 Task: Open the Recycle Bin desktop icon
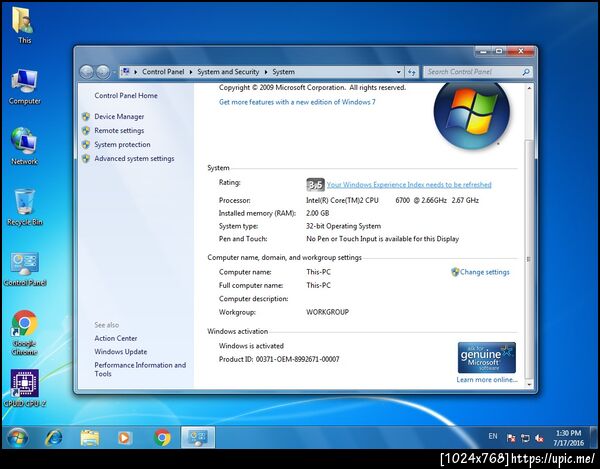[x=25, y=207]
